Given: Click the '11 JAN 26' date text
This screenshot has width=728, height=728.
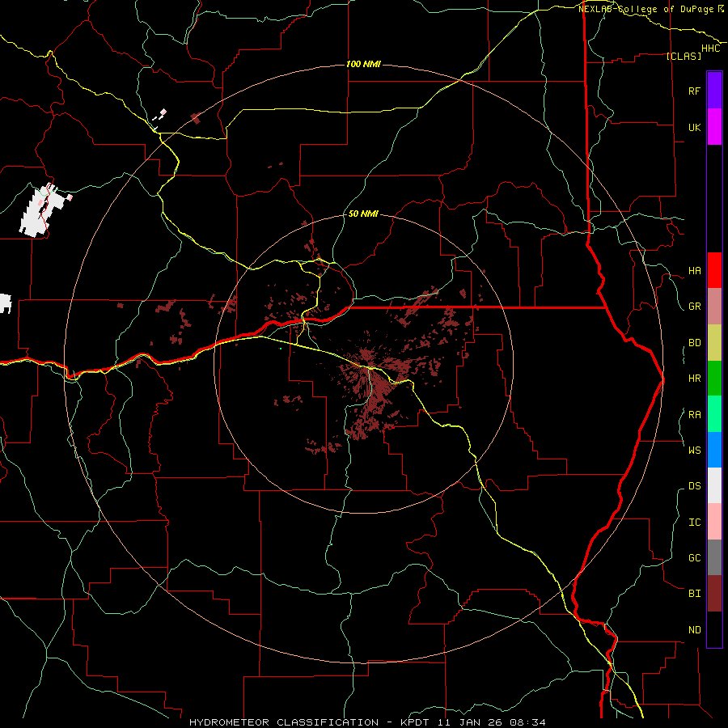Looking at the screenshot, I should (x=469, y=722).
